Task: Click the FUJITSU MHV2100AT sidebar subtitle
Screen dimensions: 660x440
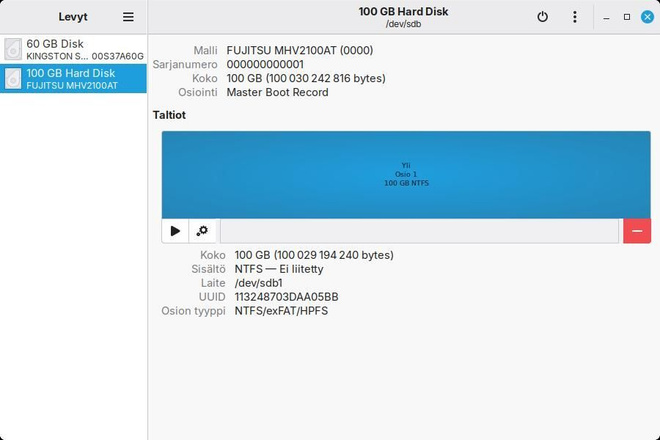Action: tap(72, 85)
